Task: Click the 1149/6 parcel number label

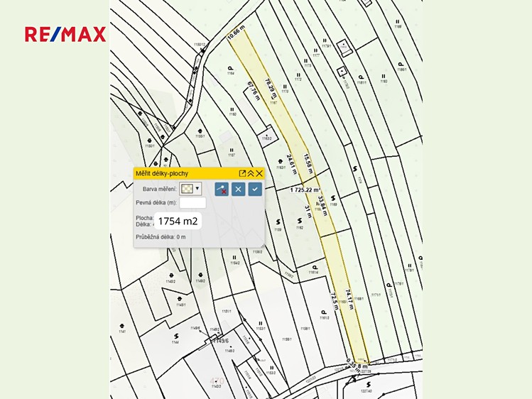Action: coord(220,341)
